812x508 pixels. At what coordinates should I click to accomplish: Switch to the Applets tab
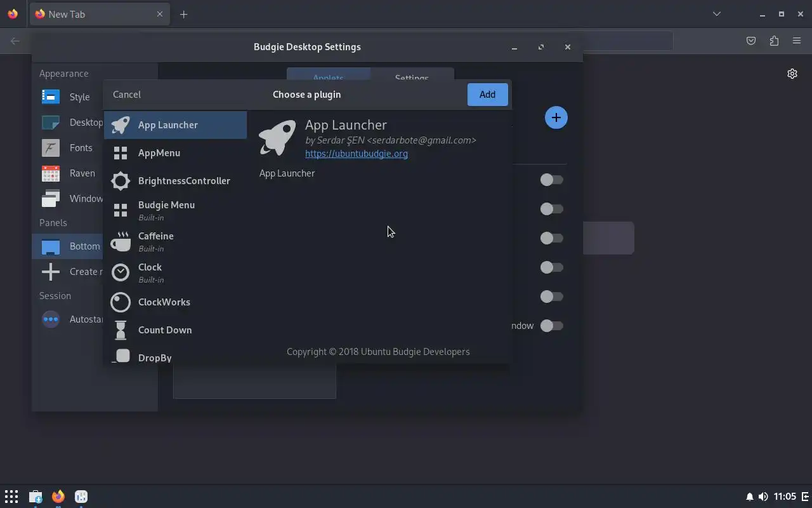coord(329,75)
